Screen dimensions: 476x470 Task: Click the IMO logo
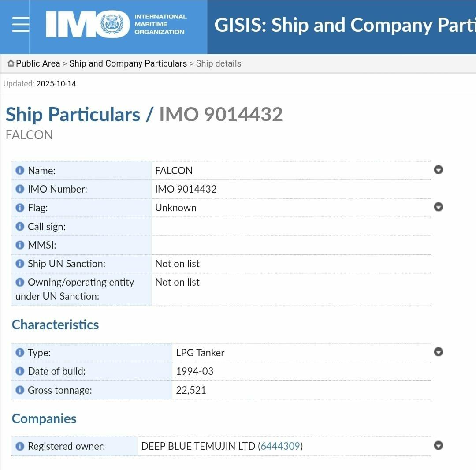(x=115, y=24)
